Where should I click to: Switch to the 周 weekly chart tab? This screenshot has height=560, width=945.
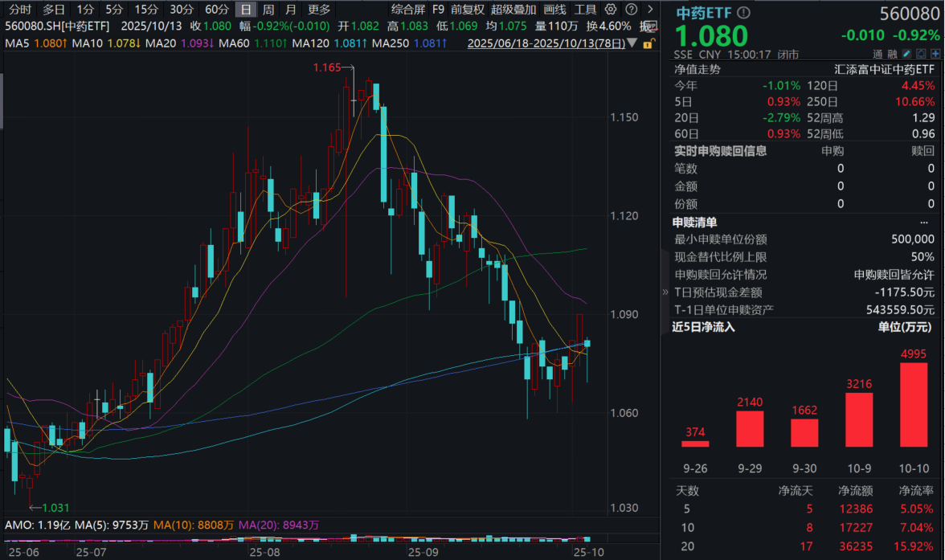268,10
